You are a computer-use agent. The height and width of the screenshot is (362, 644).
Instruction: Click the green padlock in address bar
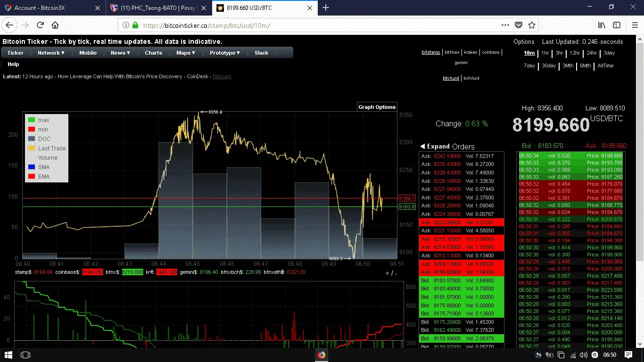click(135, 25)
